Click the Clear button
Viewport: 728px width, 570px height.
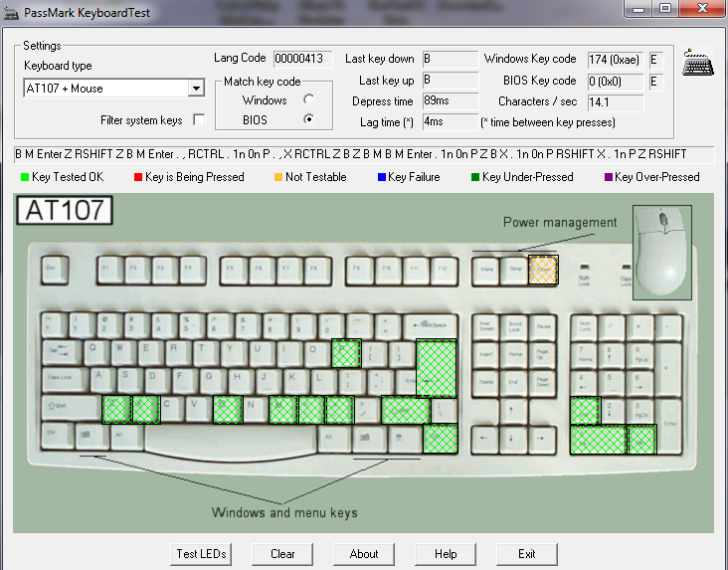(x=282, y=554)
